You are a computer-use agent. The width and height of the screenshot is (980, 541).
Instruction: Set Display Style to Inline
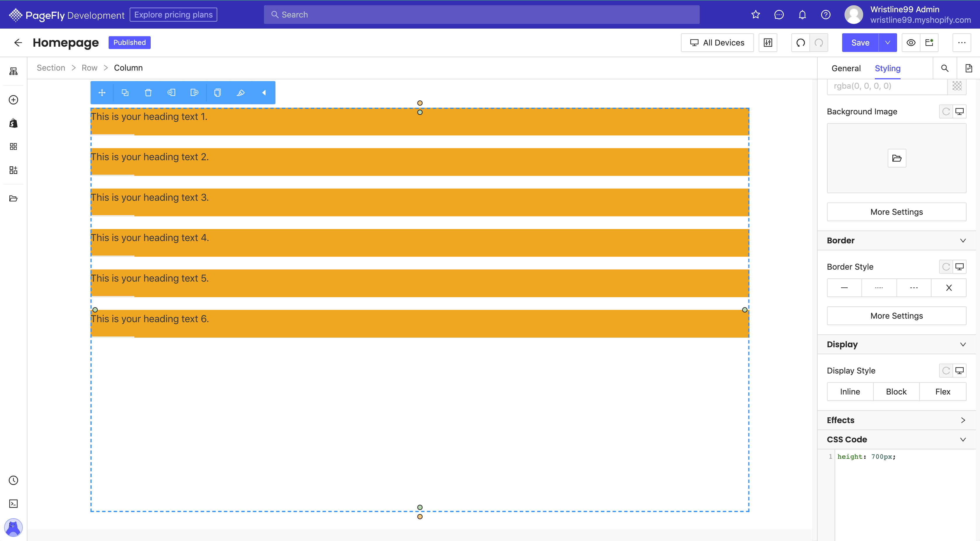[x=850, y=392]
